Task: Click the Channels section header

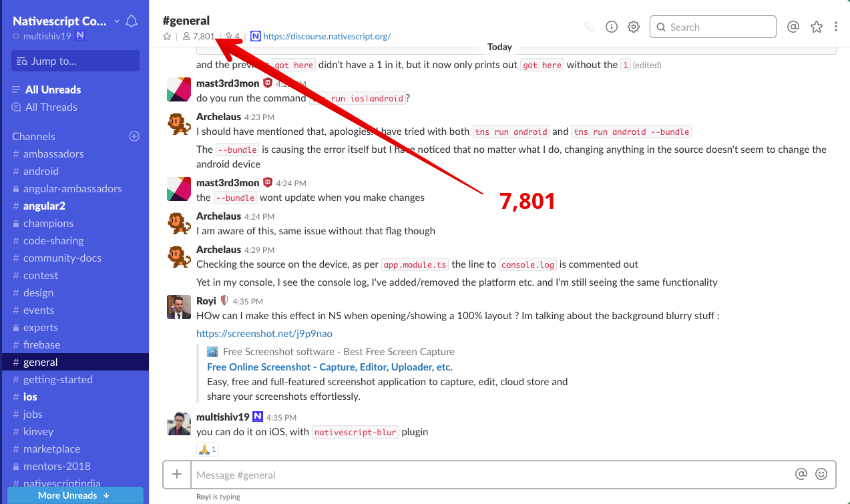Action: (33, 136)
